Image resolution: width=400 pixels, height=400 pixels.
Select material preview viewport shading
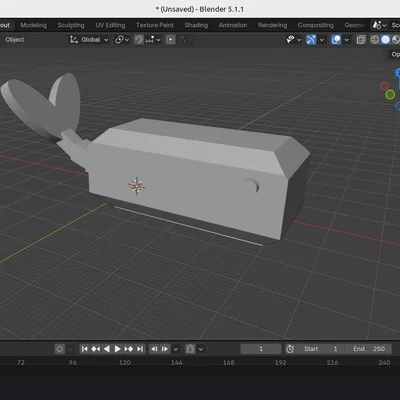[396, 40]
